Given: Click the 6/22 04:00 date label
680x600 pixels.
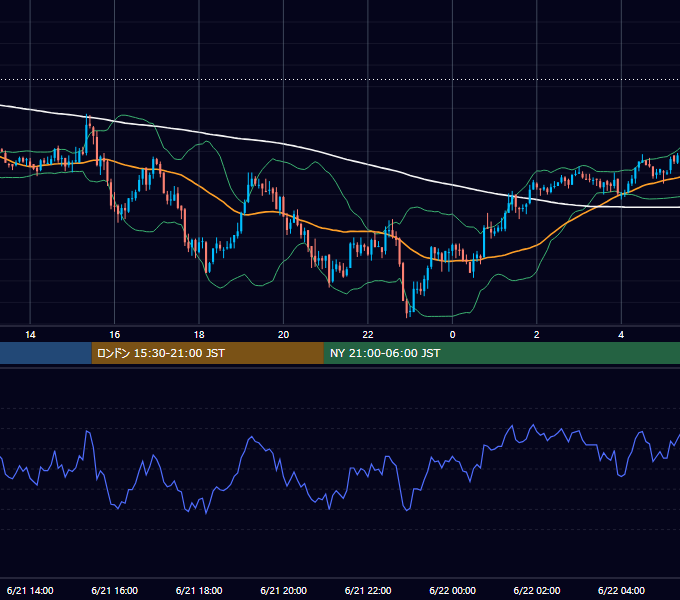Looking at the screenshot, I should pyautogui.click(x=621, y=590).
